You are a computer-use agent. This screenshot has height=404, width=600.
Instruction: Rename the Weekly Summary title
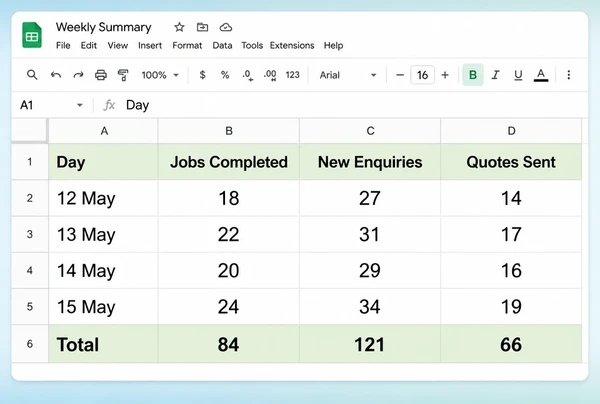coord(103,27)
